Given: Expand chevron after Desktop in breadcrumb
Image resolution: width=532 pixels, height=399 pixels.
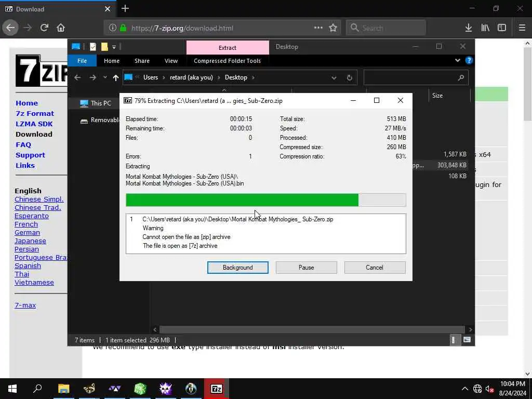Looking at the screenshot, I should [x=253, y=78].
